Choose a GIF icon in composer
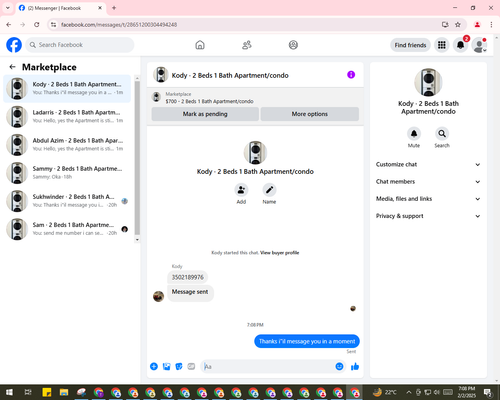This screenshot has width=500, height=400. tap(191, 367)
